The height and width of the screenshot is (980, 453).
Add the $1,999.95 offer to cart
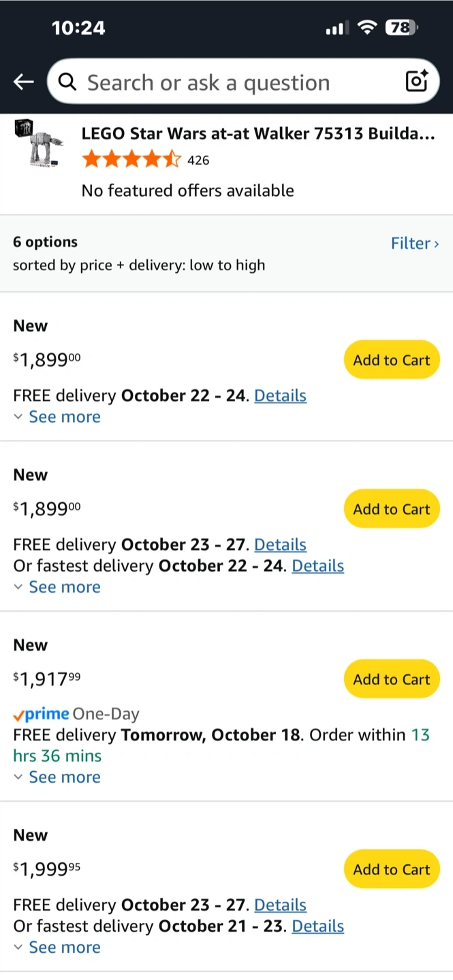click(392, 869)
